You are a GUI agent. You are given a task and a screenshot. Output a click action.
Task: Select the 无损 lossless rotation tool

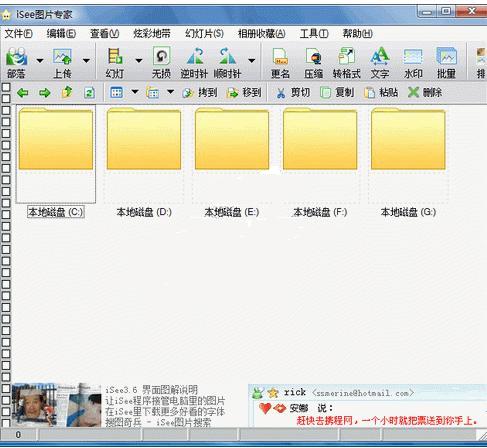pos(162,63)
